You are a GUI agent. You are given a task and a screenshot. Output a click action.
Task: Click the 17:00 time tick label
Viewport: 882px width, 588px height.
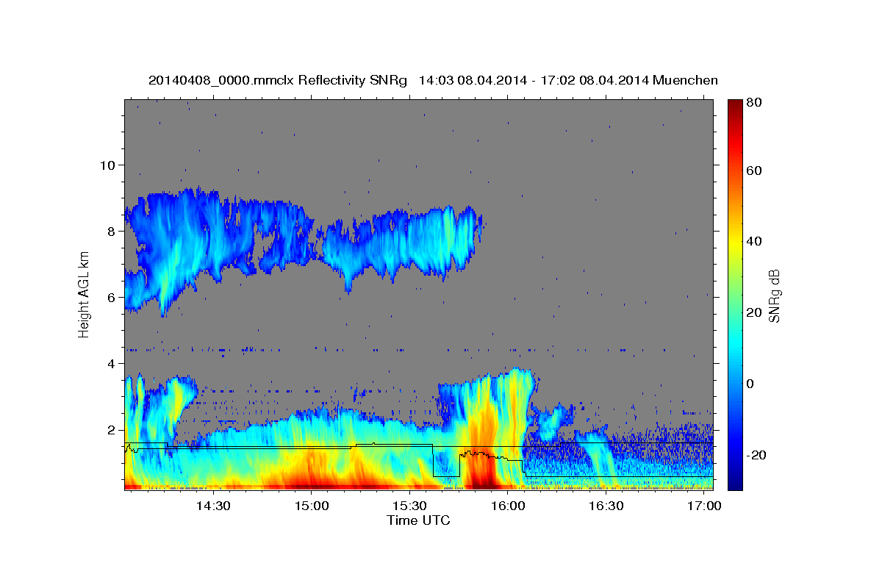point(704,506)
